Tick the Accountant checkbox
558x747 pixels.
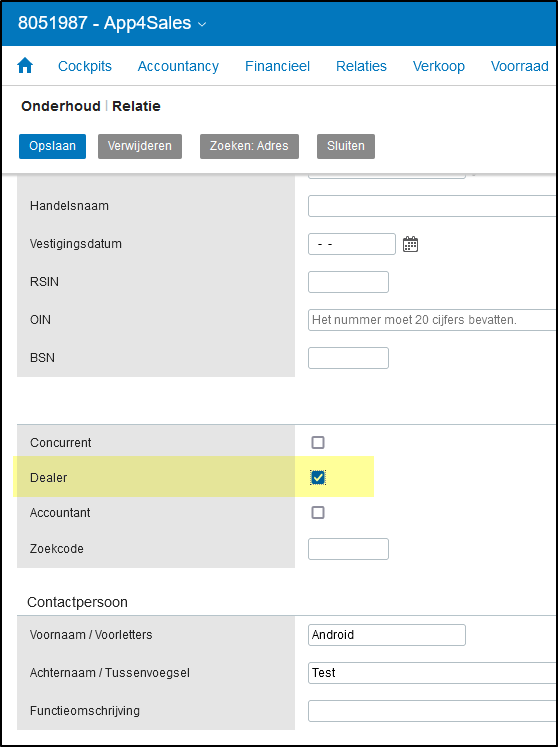pos(318,513)
